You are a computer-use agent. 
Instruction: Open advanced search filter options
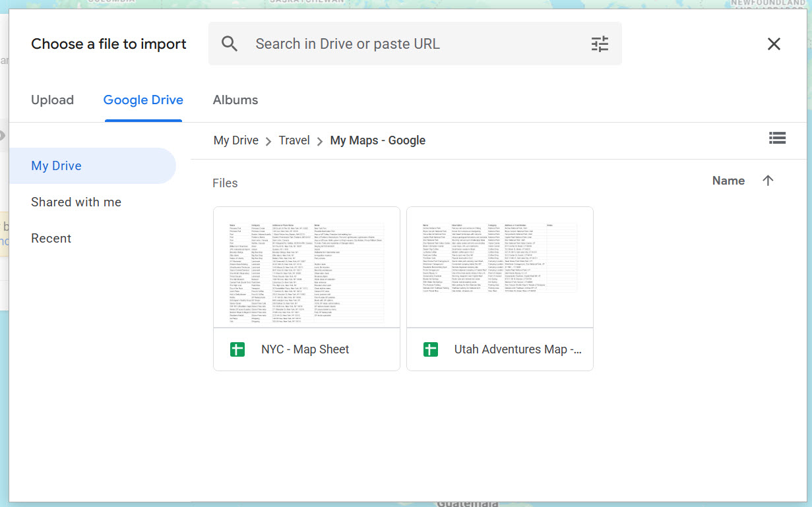click(x=600, y=44)
